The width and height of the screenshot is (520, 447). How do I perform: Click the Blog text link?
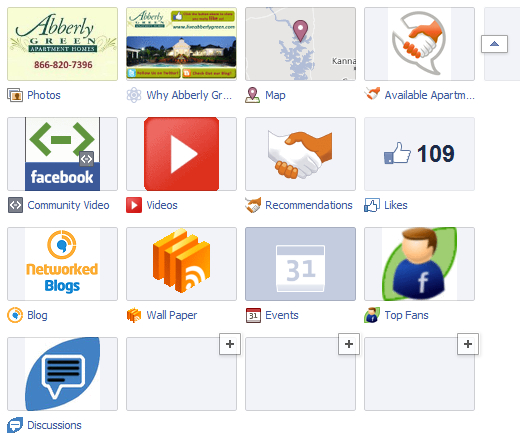point(37,315)
